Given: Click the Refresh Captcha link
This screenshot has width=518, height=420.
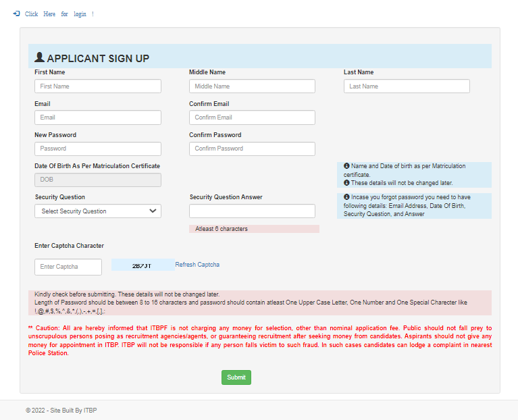Looking at the screenshot, I should click(x=197, y=265).
